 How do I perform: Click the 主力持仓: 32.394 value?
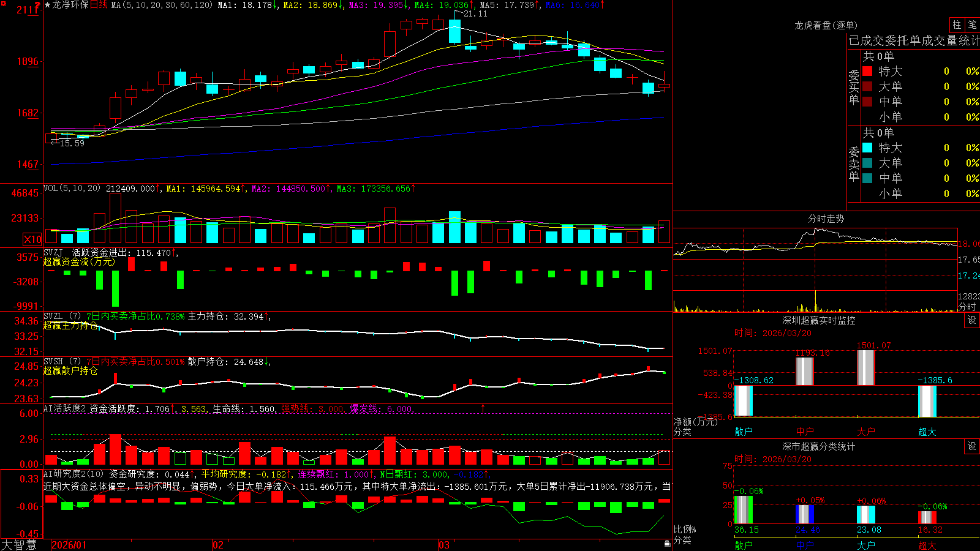click(225, 316)
